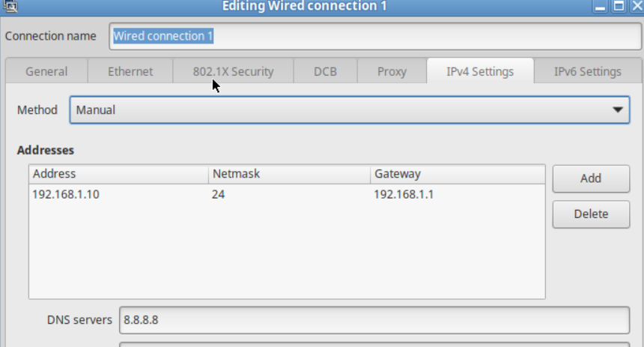
Task: Minimize the Editing Wired connection window
Action: click(x=601, y=6)
